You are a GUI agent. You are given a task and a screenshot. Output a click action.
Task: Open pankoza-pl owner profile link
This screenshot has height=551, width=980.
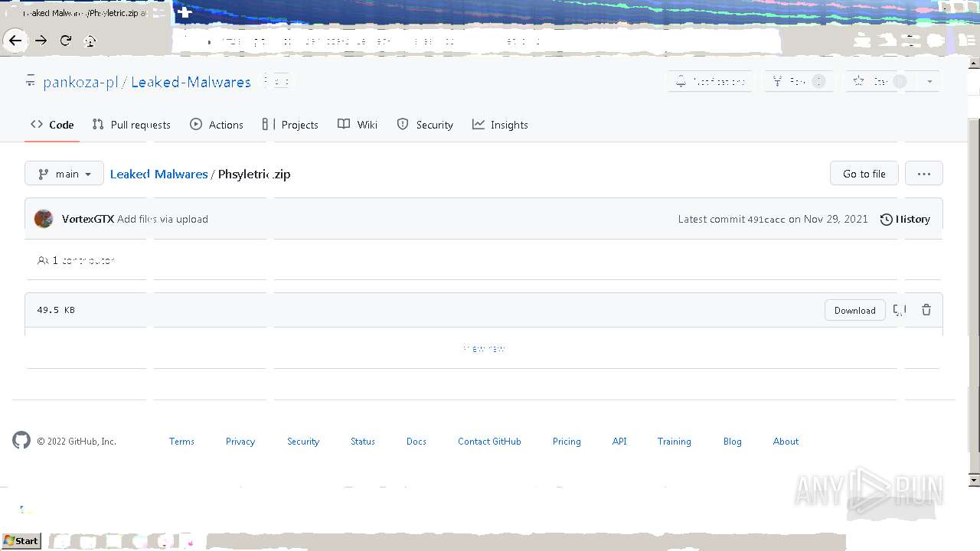pos(80,82)
